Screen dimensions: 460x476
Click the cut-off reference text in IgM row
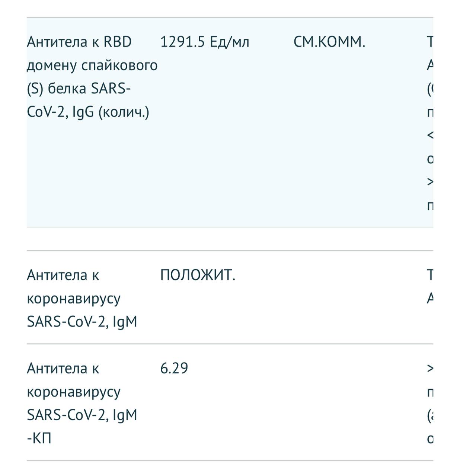click(x=430, y=287)
